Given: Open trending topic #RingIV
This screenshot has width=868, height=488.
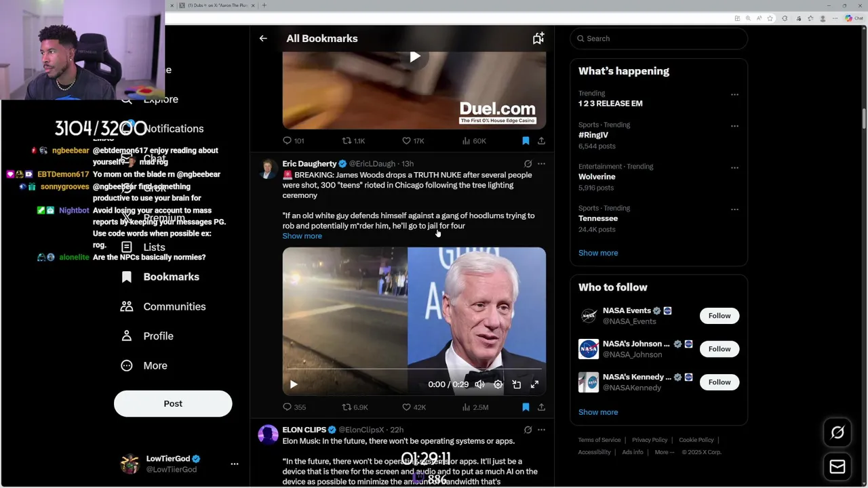Looking at the screenshot, I should pyautogui.click(x=593, y=135).
